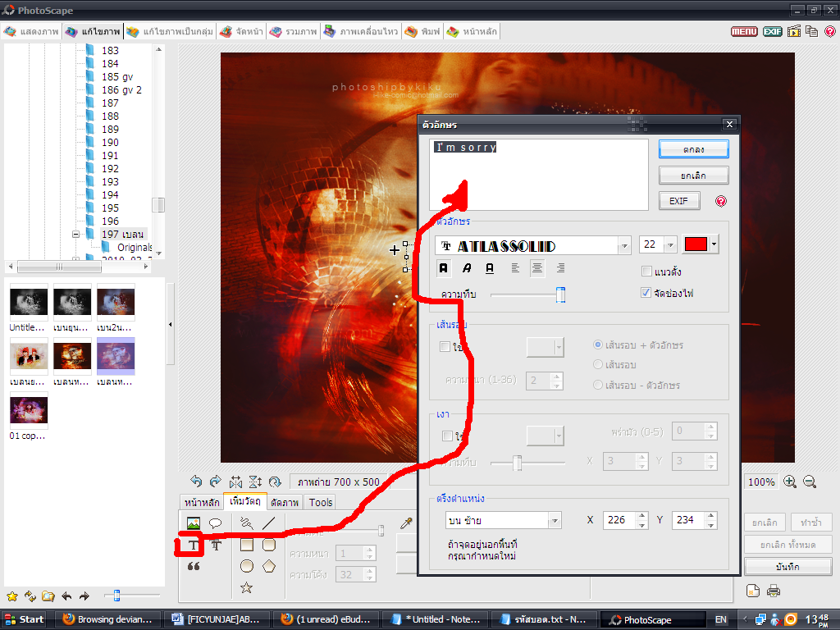The image size is (840, 630).
Task: Select the add photo object icon
Action: [194, 523]
